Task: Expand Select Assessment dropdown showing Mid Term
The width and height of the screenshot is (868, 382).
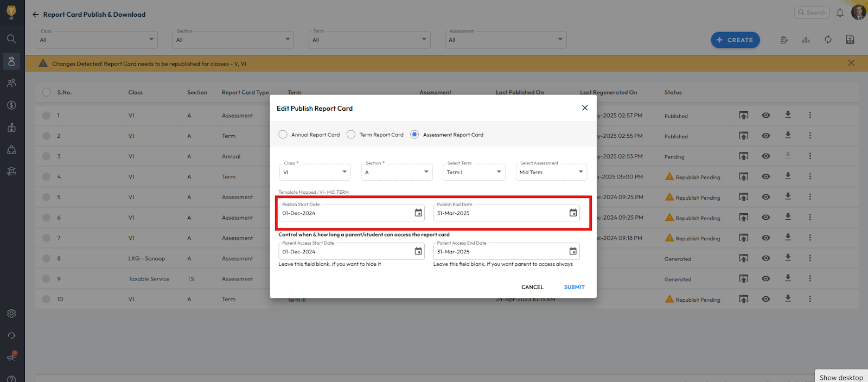Action: [x=551, y=172]
